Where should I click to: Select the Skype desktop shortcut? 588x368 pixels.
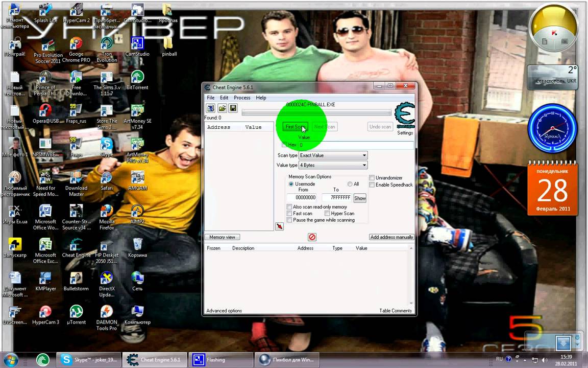tap(107, 148)
